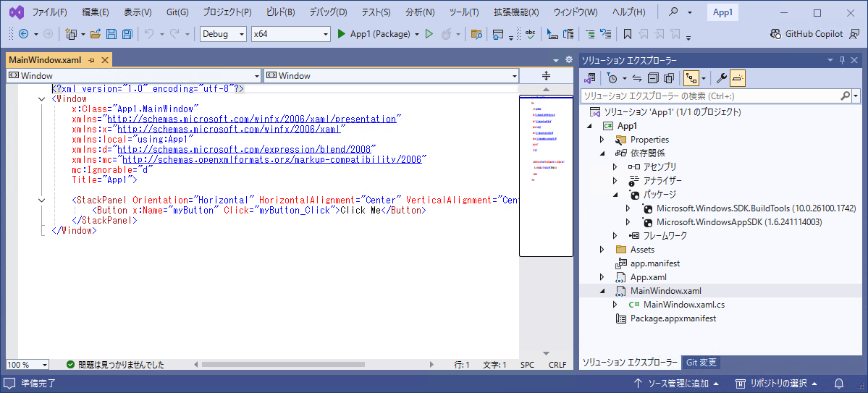The width and height of the screenshot is (868, 393).
Task: Click the New Project toolbar icon
Action: tap(71, 34)
